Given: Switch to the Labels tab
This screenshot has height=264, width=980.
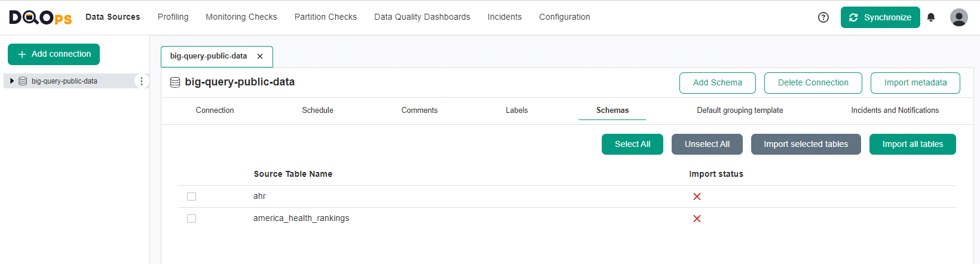Looking at the screenshot, I should (517, 110).
